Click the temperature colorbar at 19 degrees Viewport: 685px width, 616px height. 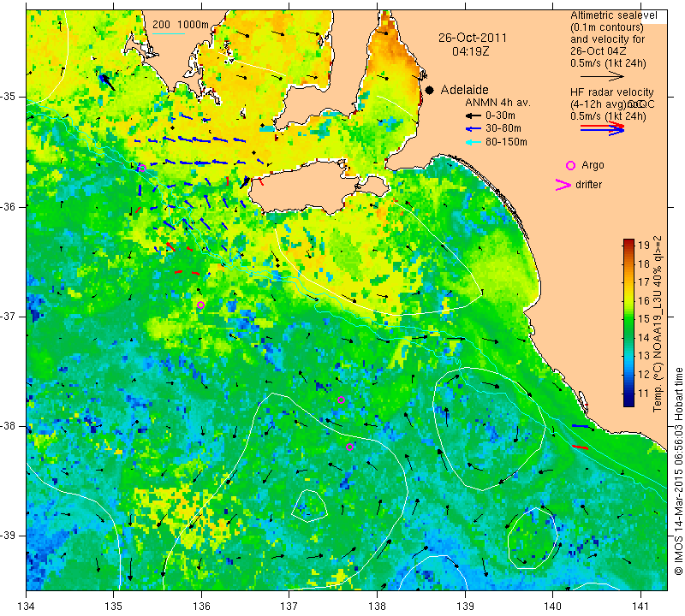[x=628, y=245]
